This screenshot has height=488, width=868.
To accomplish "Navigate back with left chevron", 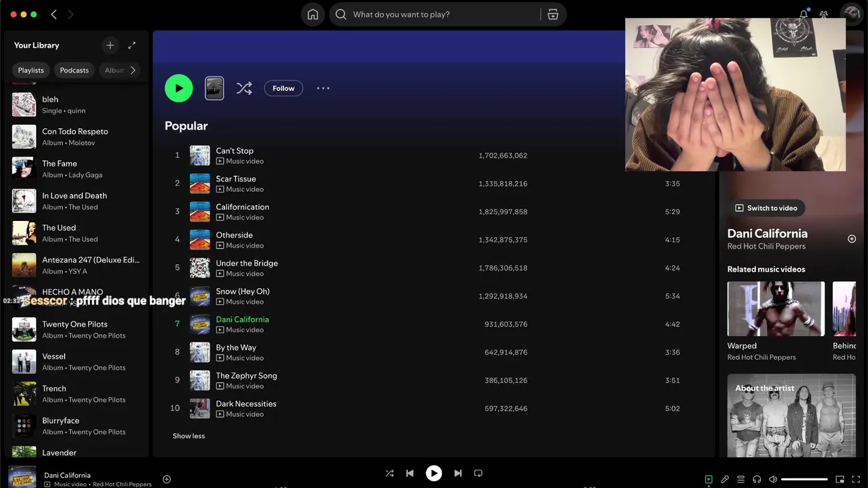I will (x=54, y=14).
